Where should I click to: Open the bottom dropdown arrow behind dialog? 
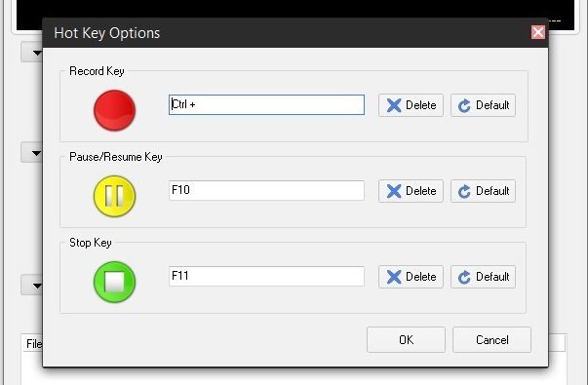[33, 286]
